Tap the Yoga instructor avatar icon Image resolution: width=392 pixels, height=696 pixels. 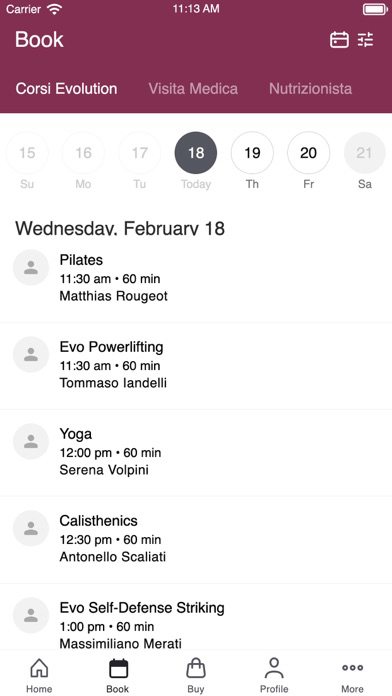click(31, 441)
